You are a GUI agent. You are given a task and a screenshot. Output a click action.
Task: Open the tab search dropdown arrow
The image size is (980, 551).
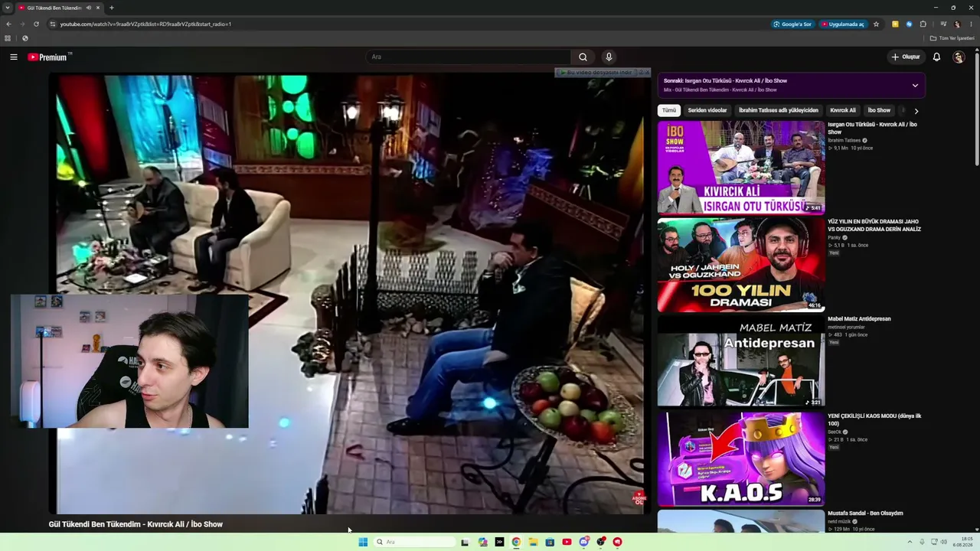tap(8, 8)
